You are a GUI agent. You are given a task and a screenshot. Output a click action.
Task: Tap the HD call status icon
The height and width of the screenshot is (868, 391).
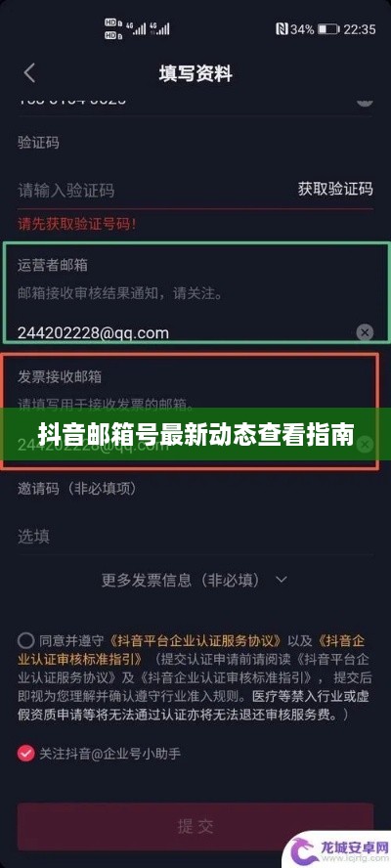pos(111,28)
